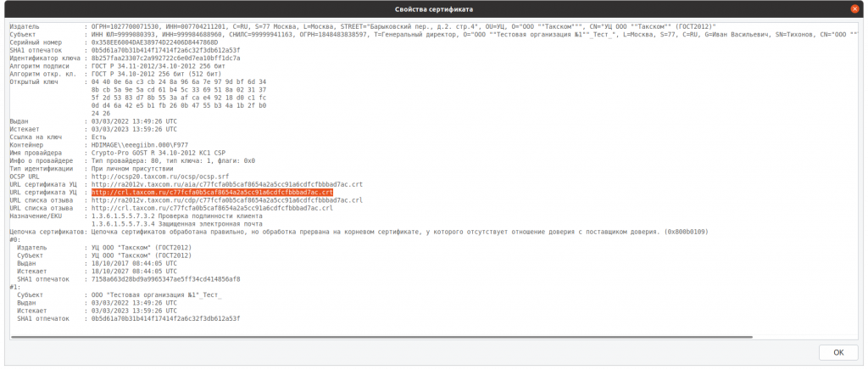Viewport: 868px width, 370px height.
Task: Click public key line starting 0d d4 6a 42
Action: (x=178, y=105)
